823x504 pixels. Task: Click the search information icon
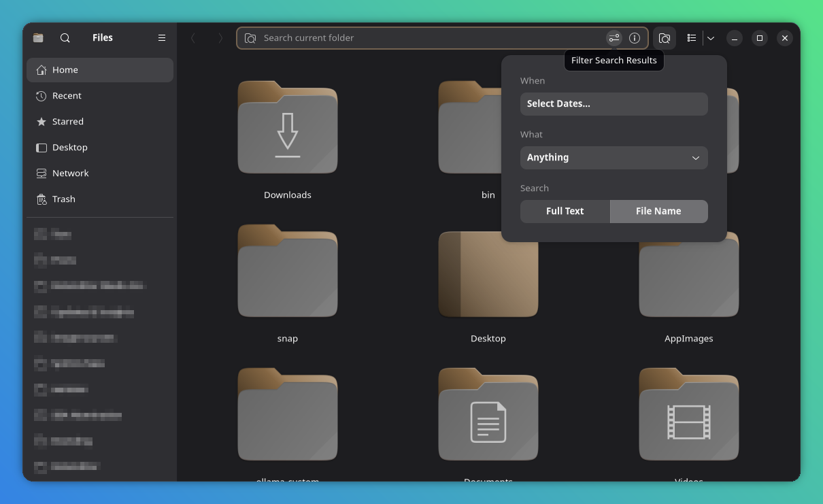click(x=635, y=38)
